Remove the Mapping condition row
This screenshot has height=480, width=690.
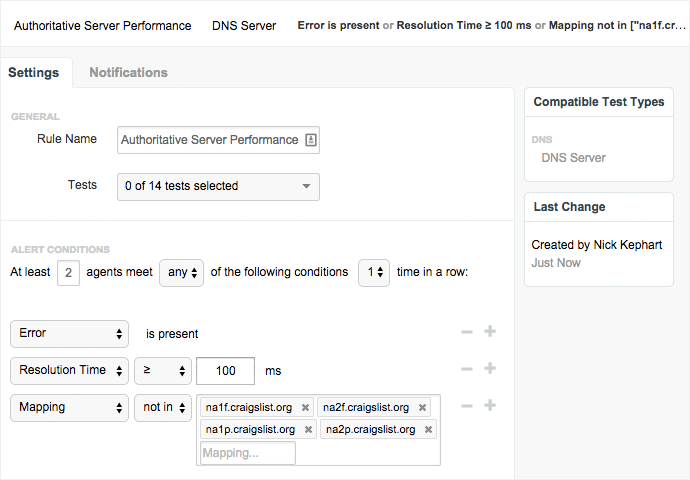467,406
